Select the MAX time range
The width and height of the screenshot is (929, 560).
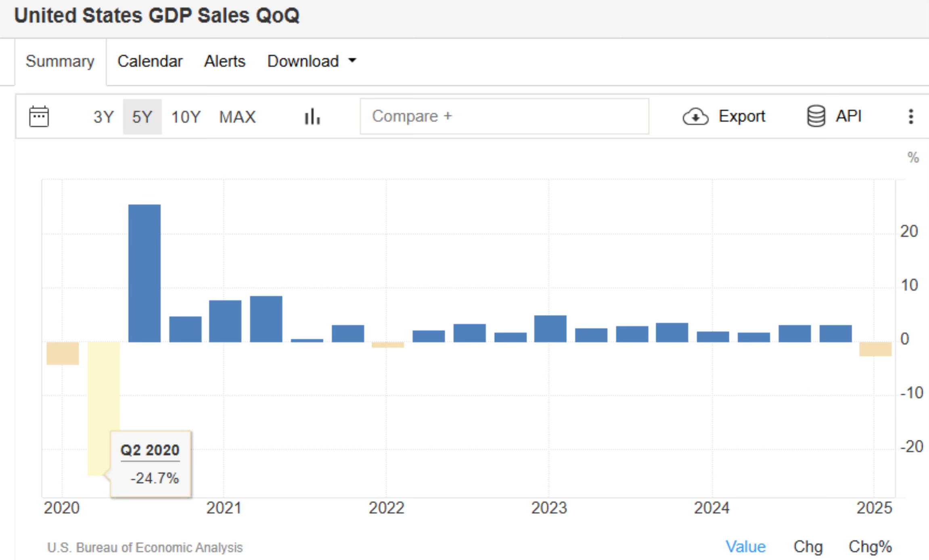click(x=237, y=117)
